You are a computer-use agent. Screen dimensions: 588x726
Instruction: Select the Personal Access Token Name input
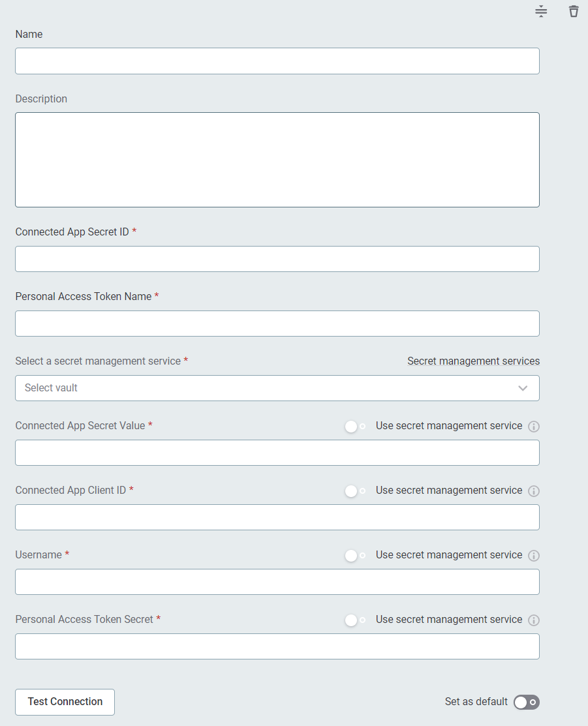(277, 324)
